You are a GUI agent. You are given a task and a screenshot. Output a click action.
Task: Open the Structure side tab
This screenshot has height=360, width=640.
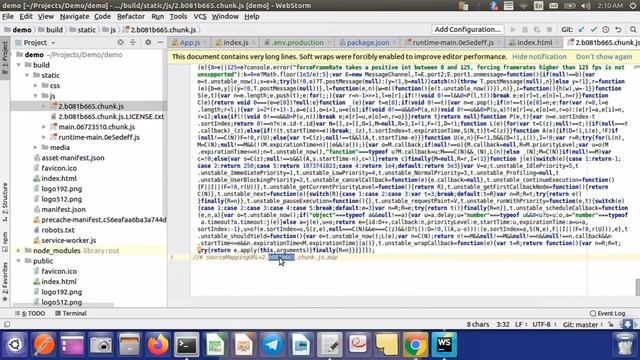coord(5,202)
